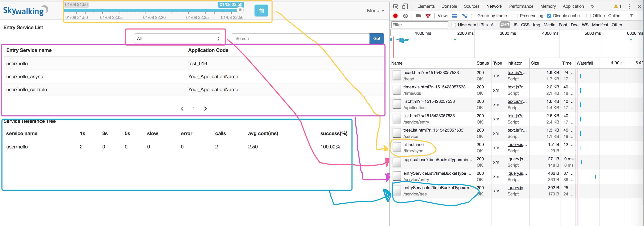644x226 pixels.
Task: Click the time range slider handle
Action: click(x=240, y=10)
